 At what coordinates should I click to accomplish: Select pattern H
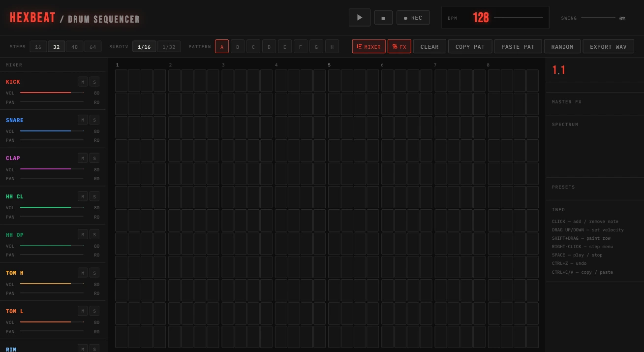click(332, 47)
